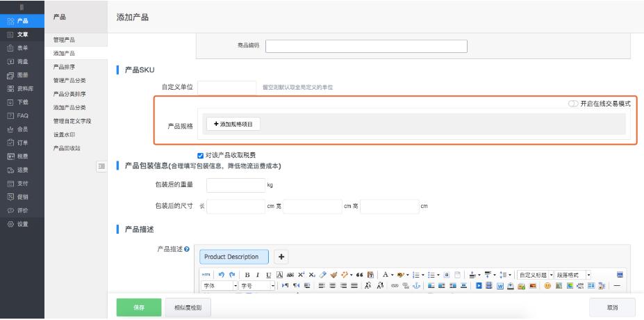Uncheck the 对该产品收取税费 checkbox
The image size is (644, 320).
(201, 154)
